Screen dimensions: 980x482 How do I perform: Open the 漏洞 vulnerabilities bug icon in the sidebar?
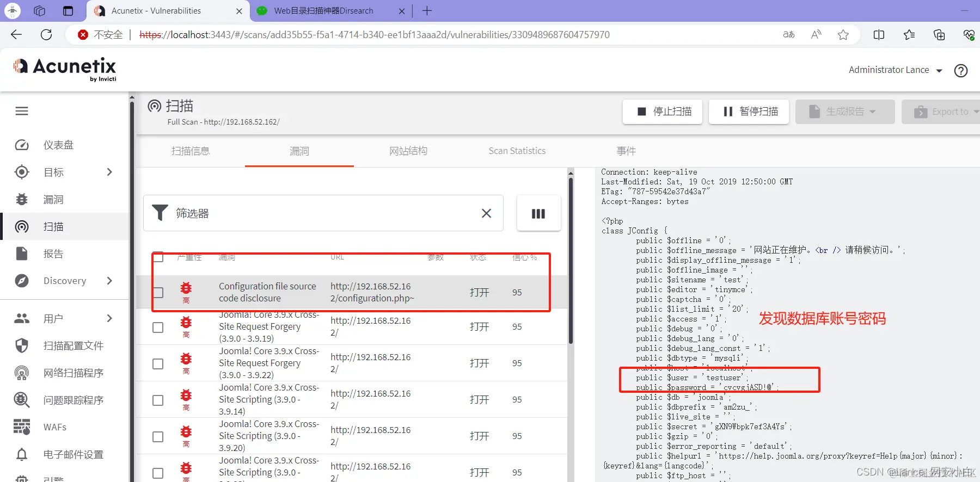click(x=22, y=199)
